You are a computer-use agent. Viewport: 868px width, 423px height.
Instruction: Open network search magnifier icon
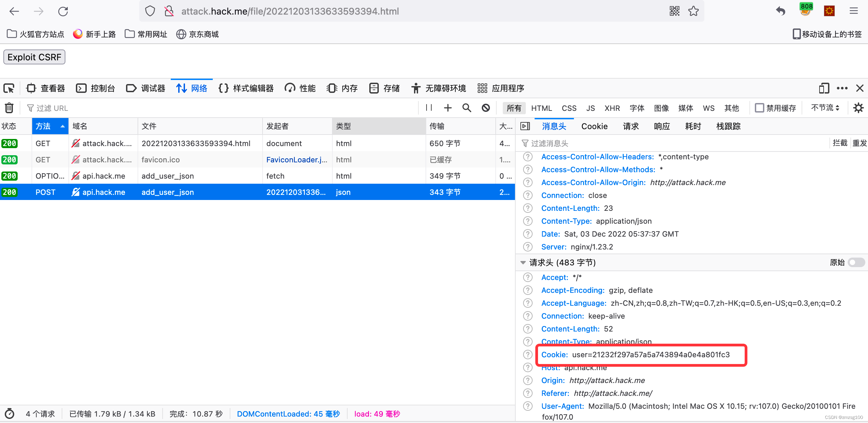click(467, 108)
